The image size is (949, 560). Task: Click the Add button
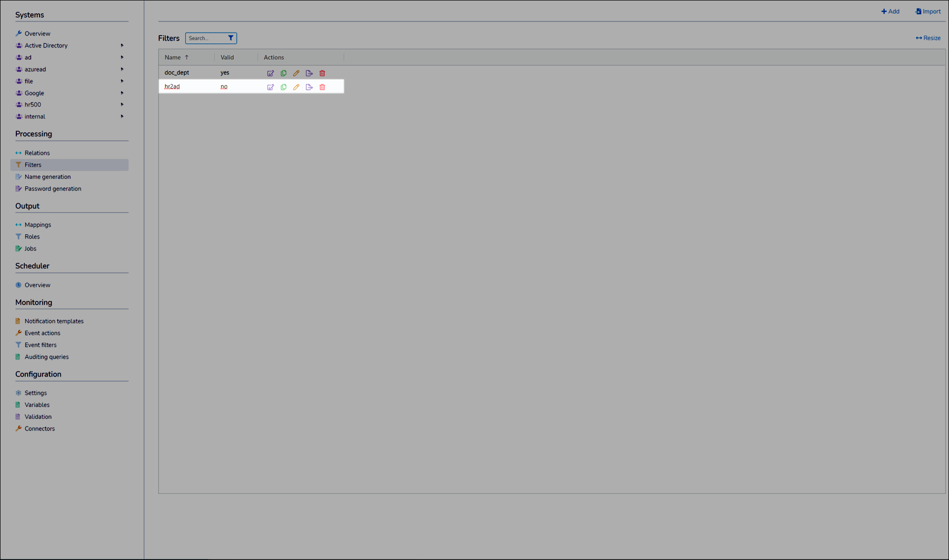coord(890,11)
